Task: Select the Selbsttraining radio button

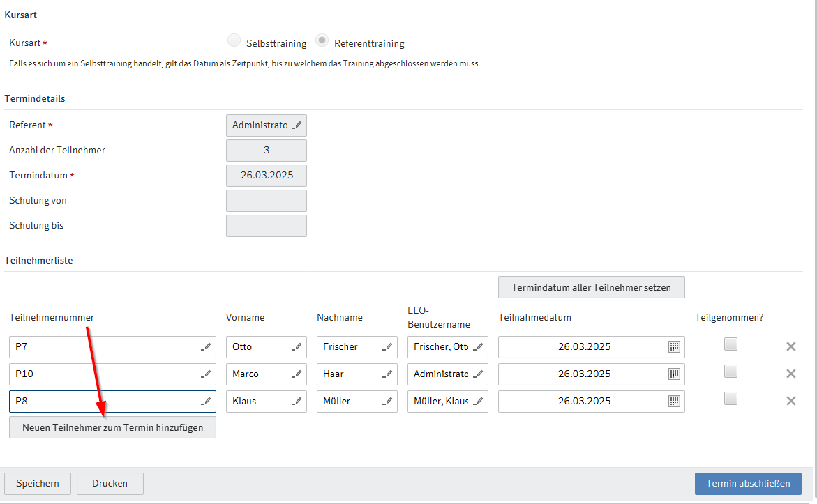Action: pyautogui.click(x=234, y=40)
